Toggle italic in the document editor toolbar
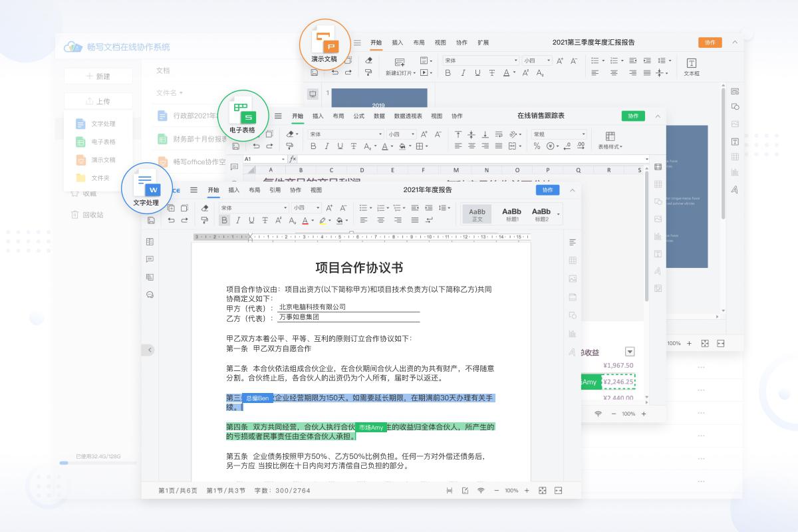The height and width of the screenshot is (532, 798). (238, 220)
